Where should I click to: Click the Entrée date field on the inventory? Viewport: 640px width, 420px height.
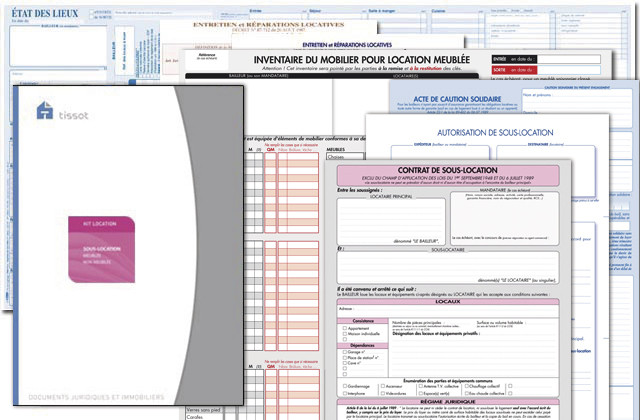pyautogui.click(x=569, y=59)
